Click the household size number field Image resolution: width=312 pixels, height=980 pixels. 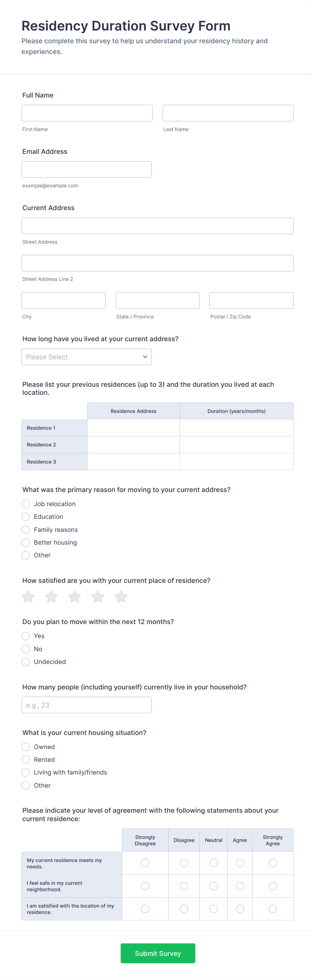pos(87,705)
